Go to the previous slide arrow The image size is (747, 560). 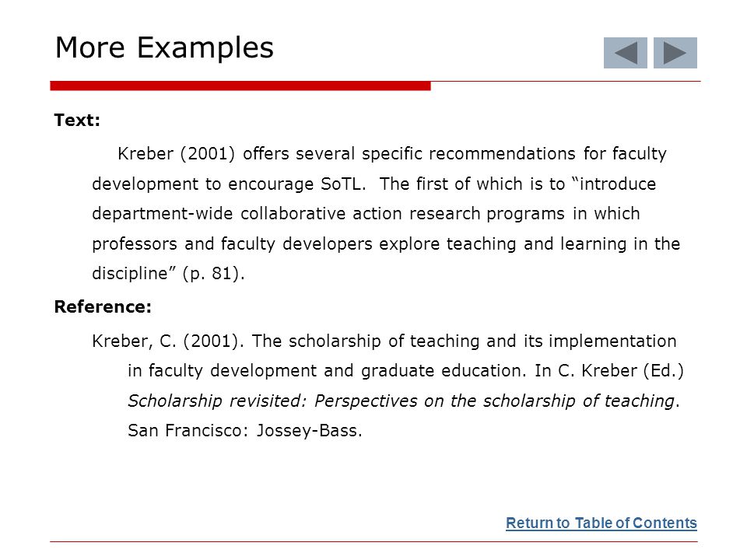[x=625, y=53]
